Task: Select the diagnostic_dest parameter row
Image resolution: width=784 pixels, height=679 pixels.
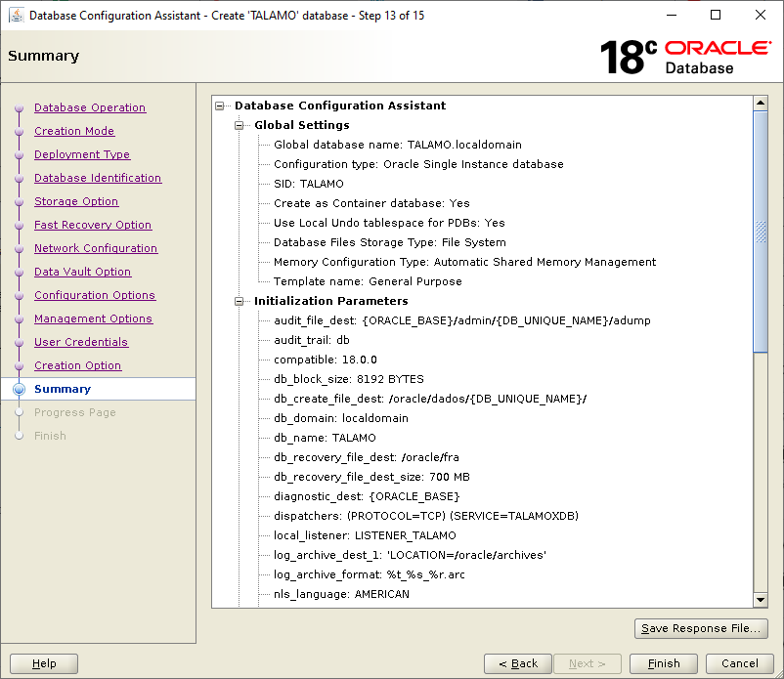Action: 367,496
